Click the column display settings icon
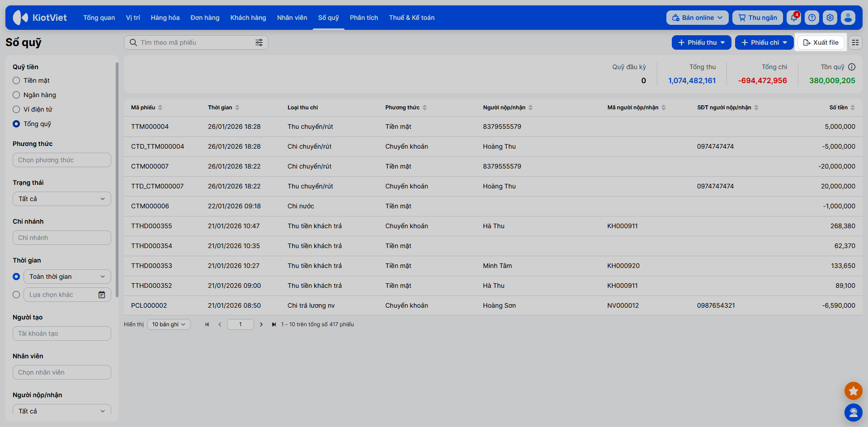Viewport: 868px width, 427px height. pos(855,42)
